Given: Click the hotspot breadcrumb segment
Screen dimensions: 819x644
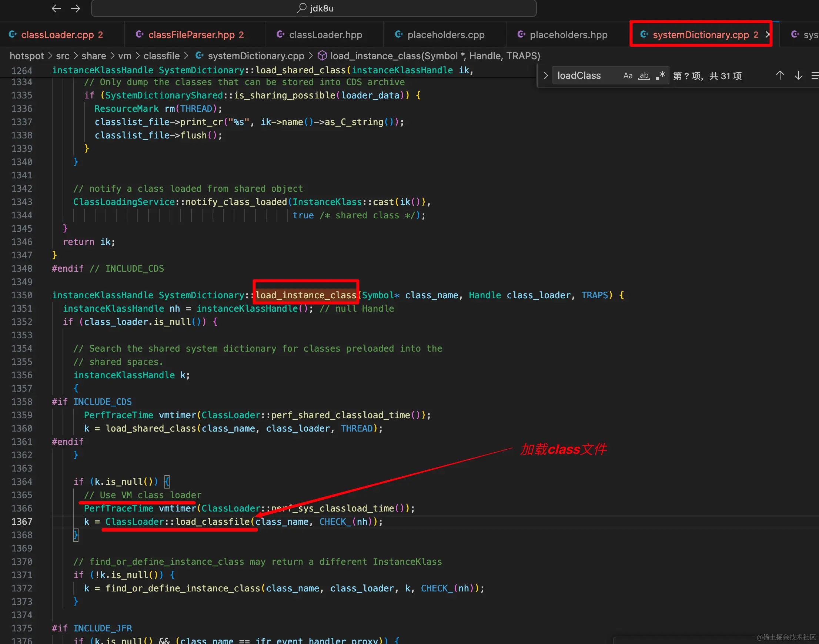Looking at the screenshot, I should click(27, 56).
